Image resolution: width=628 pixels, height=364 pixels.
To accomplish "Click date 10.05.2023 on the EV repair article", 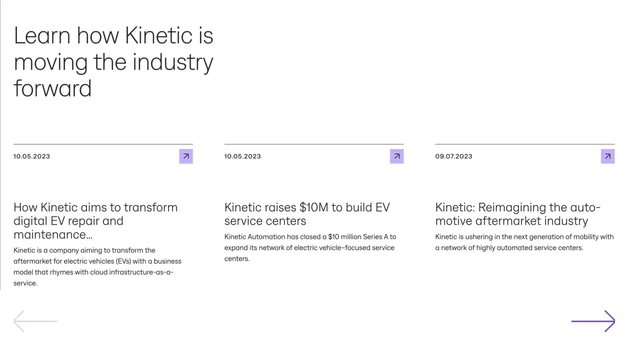I will (32, 156).
